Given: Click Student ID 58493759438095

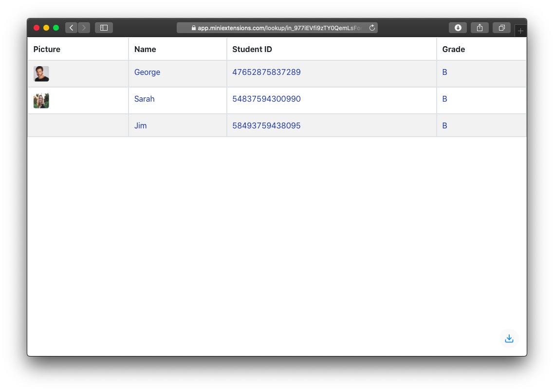Looking at the screenshot, I should (x=266, y=126).
